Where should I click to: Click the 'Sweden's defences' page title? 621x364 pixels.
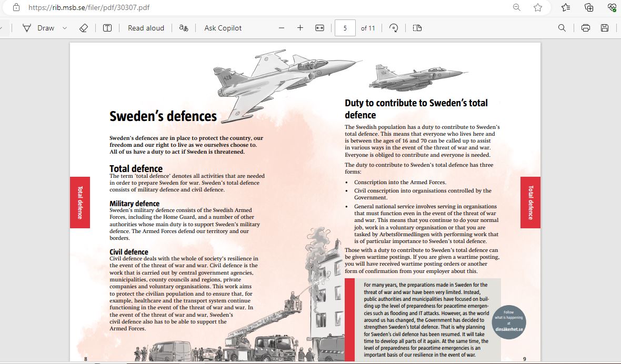[163, 116]
